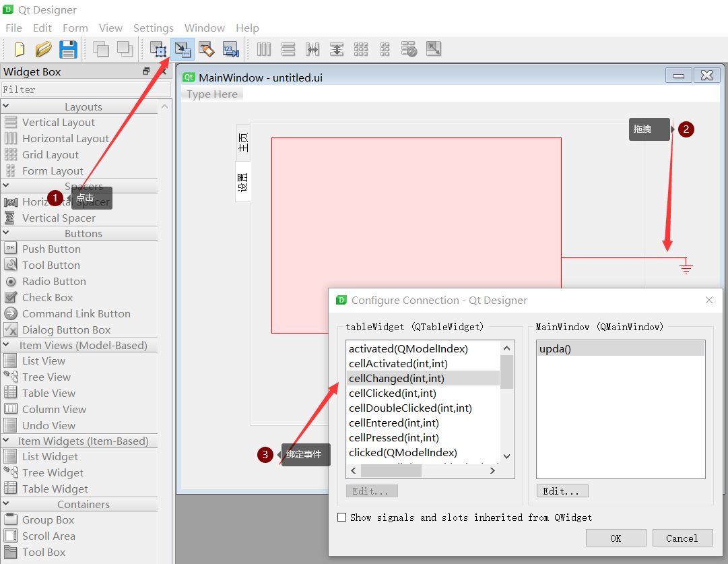
Task: Select the Edit Widgets mode icon
Action: (x=158, y=49)
